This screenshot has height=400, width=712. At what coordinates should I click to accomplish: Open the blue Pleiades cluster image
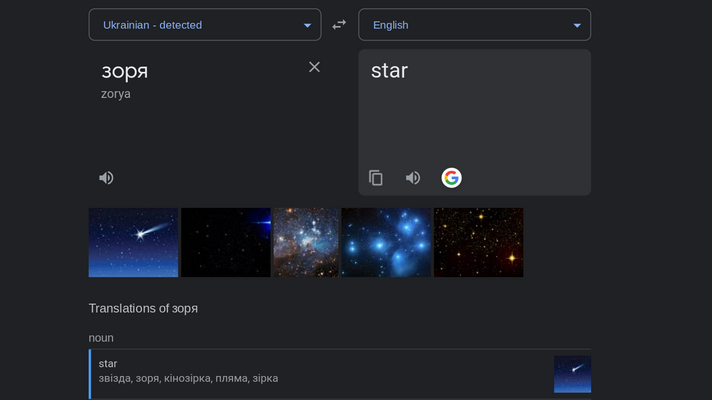coord(386,242)
